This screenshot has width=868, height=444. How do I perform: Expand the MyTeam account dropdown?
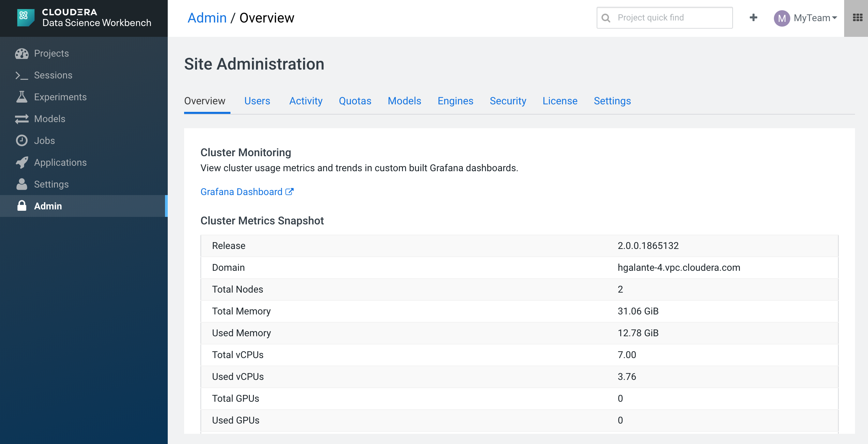click(x=815, y=18)
